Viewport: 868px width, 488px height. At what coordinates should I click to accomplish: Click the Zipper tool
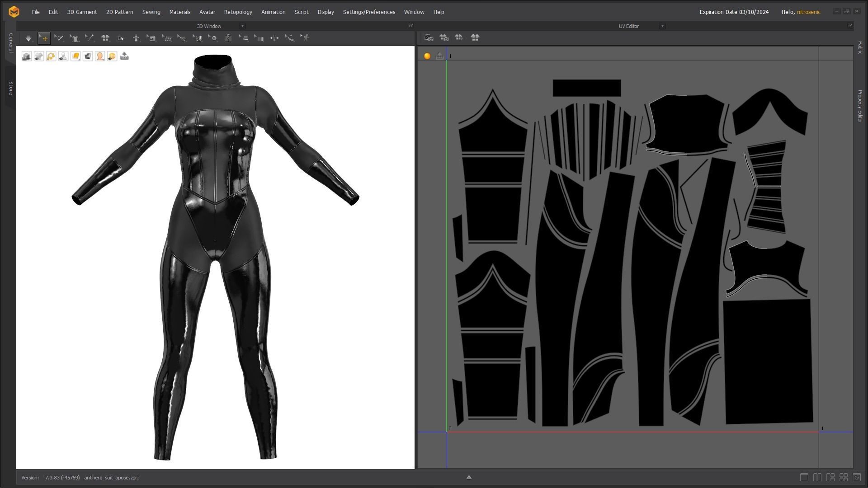tap(228, 38)
